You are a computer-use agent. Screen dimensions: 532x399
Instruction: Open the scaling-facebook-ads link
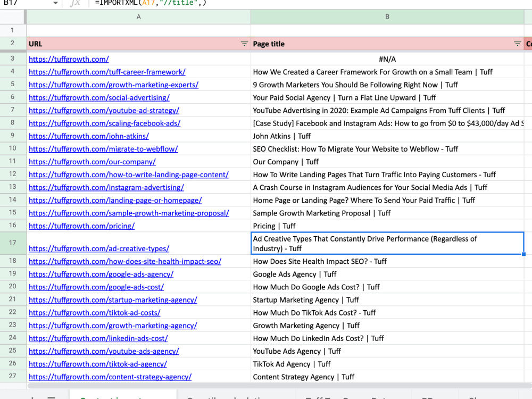(104, 123)
